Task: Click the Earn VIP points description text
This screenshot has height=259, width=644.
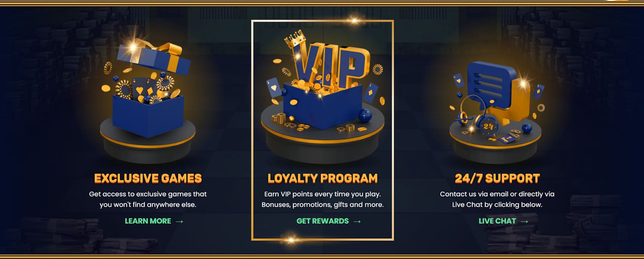Action: coord(322,199)
